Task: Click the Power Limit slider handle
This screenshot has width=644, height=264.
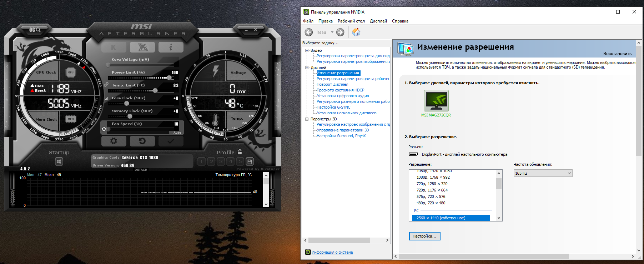Action: point(169,78)
